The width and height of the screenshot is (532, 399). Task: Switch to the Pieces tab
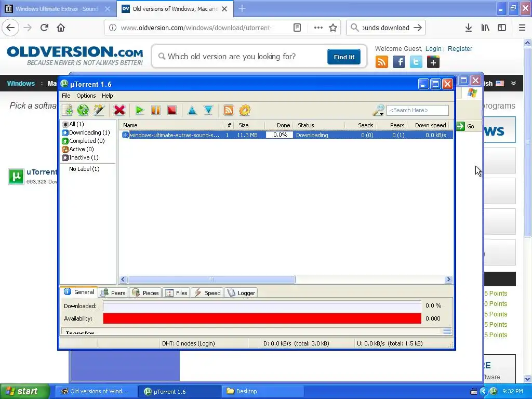(x=145, y=293)
